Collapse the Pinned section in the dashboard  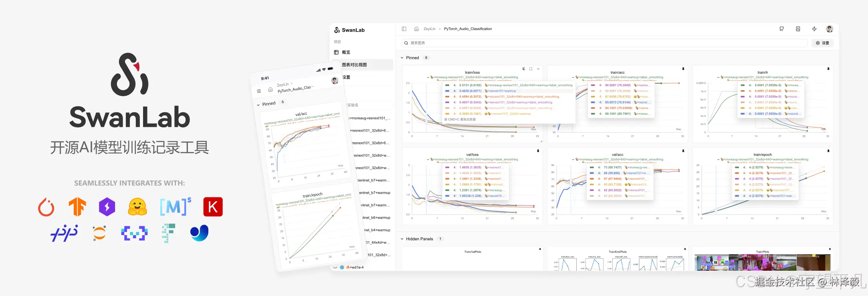pos(402,58)
